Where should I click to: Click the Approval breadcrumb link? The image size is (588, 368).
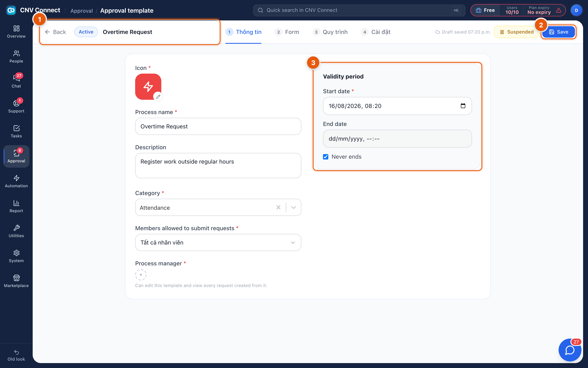(82, 11)
